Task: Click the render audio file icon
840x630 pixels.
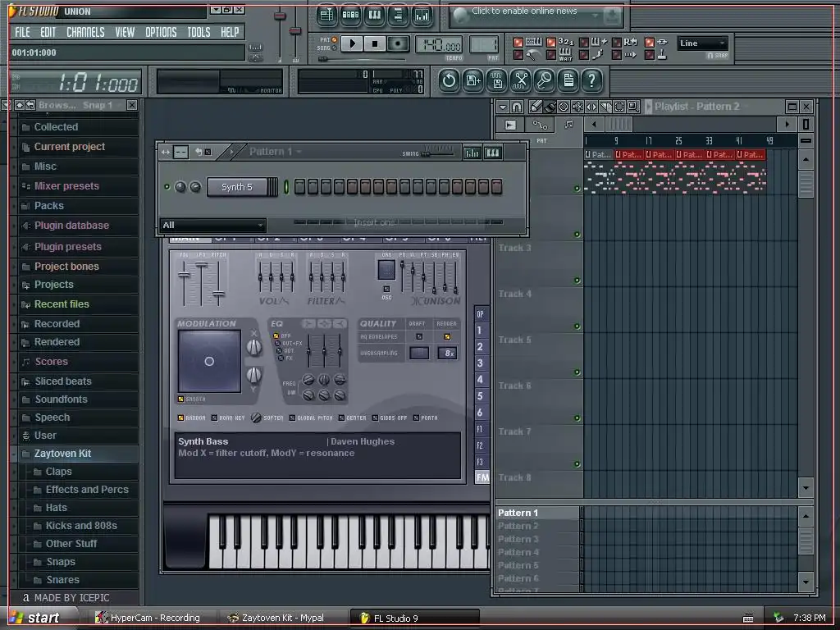Action: click(496, 81)
